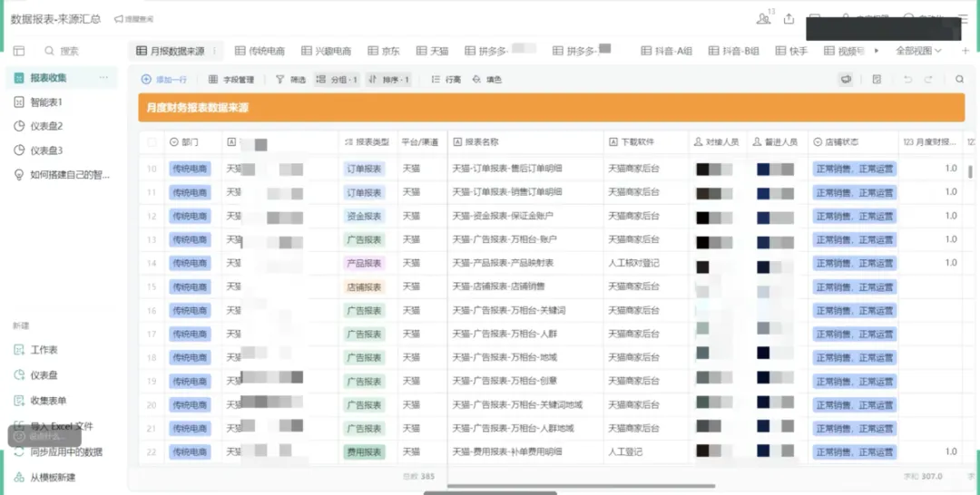Open the more options for 报表收集
Viewport: 980px width, 495px height.
103,78
